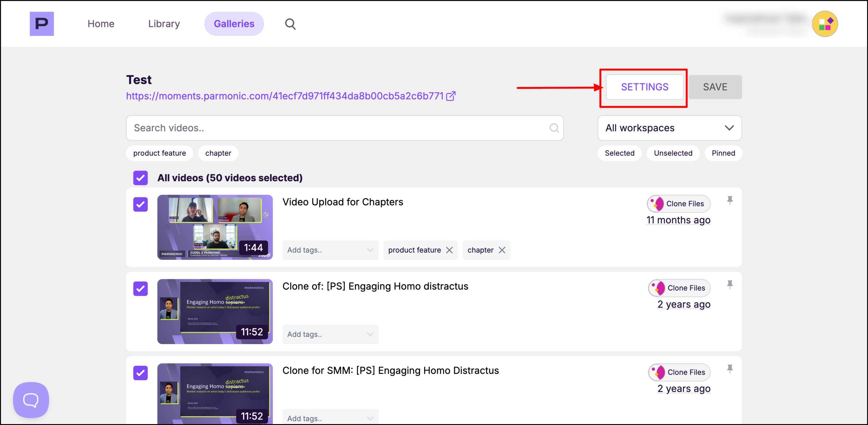Go to the Library tab
Screen dimensions: 868x425
(x=164, y=24)
